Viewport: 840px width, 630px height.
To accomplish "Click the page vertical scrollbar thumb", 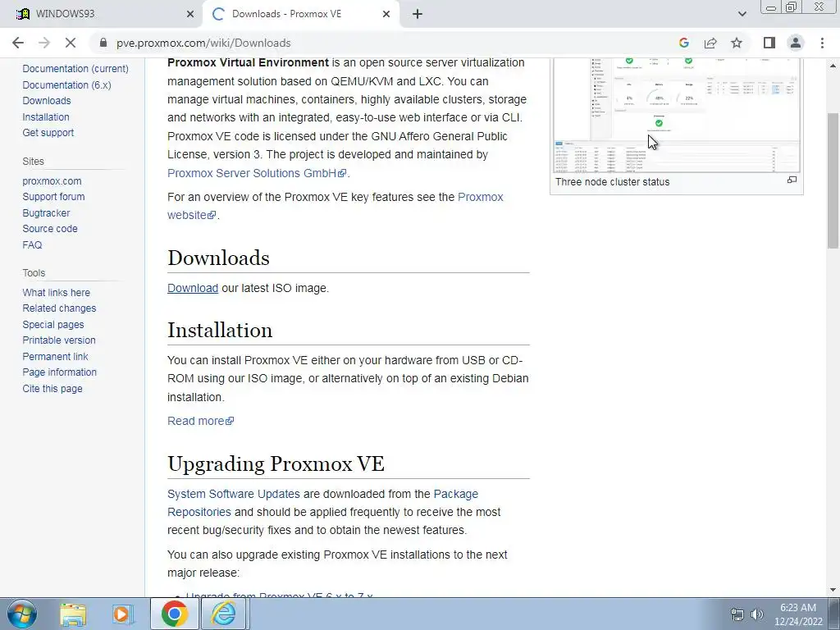I will [x=833, y=180].
